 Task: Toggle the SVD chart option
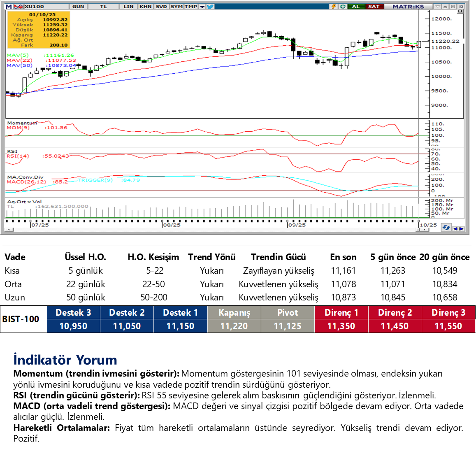[161, 7]
